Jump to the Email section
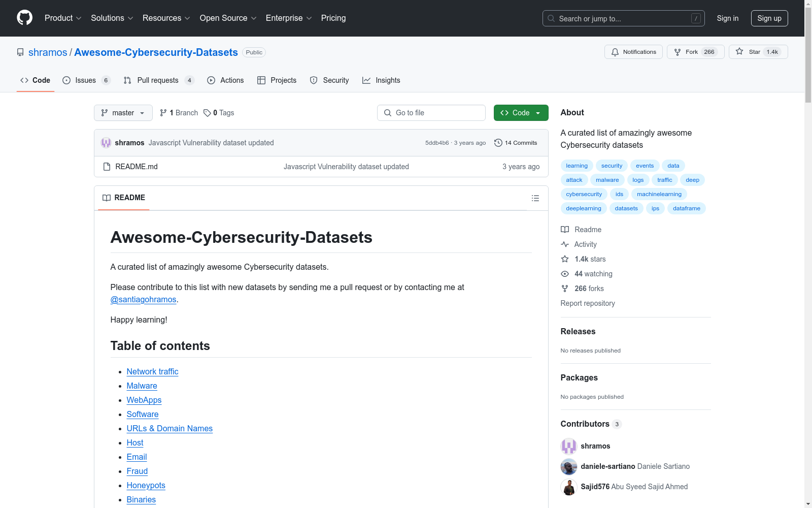This screenshot has width=812, height=508. click(x=137, y=457)
